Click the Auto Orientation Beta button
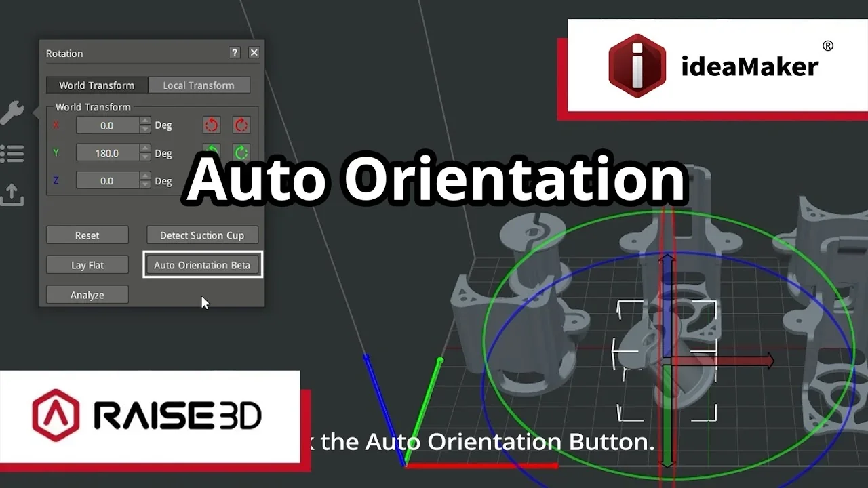This screenshot has width=868, height=488. click(x=202, y=264)
